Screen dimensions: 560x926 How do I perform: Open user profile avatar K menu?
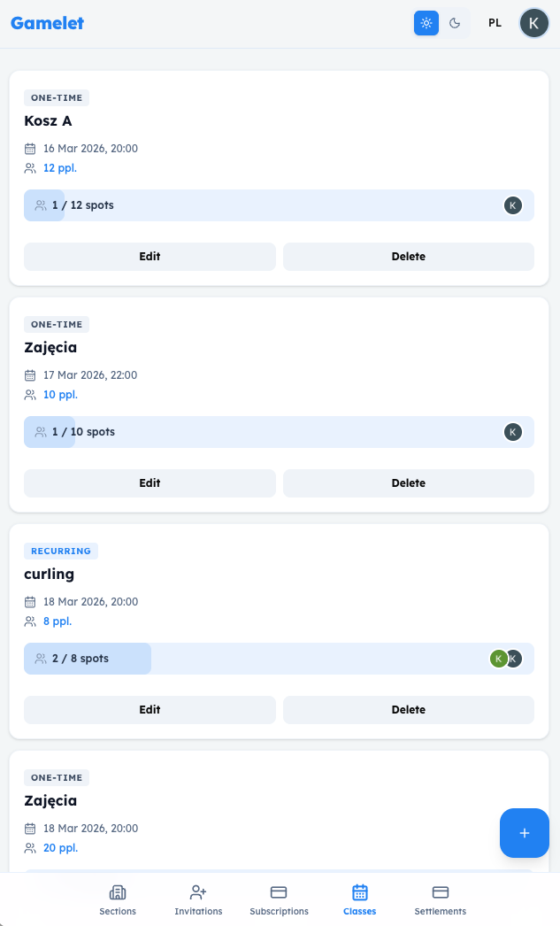click(533, 23)
